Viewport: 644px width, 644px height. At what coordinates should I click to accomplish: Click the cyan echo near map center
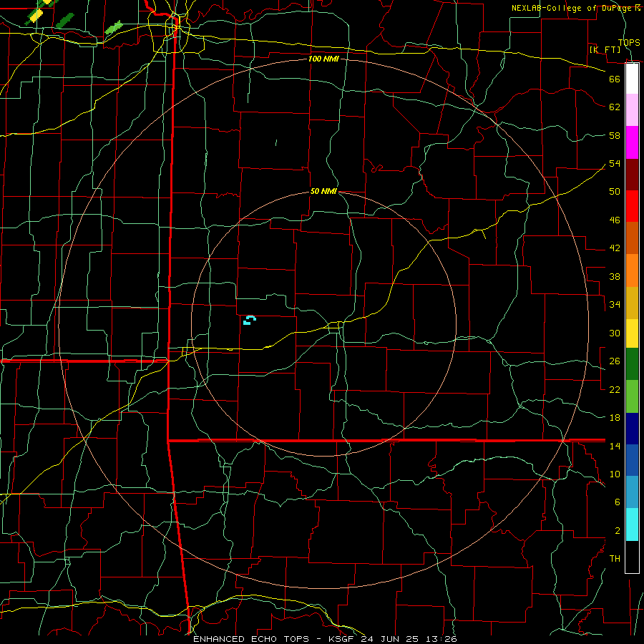[x=249, y=321]
